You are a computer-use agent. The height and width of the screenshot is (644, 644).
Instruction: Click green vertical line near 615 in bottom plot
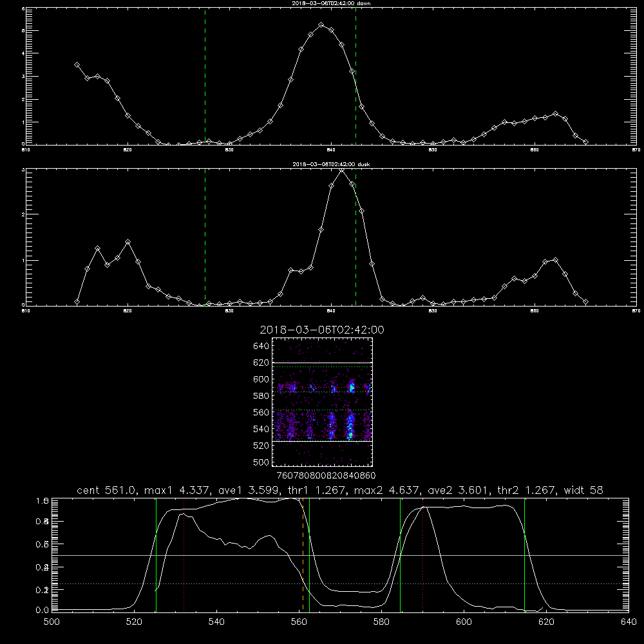click(524, 554)
